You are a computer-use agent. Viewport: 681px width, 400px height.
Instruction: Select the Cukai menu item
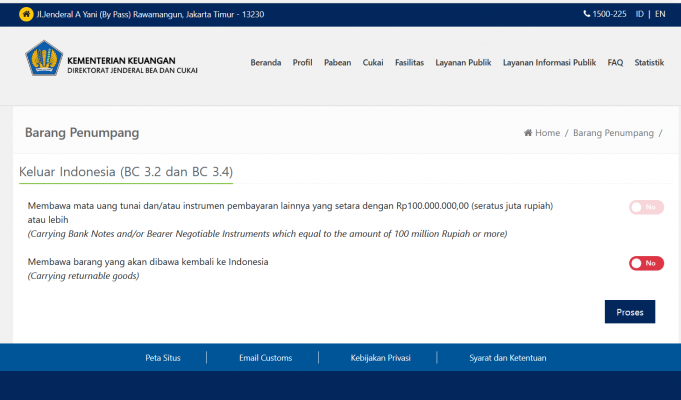coord(373,62)
